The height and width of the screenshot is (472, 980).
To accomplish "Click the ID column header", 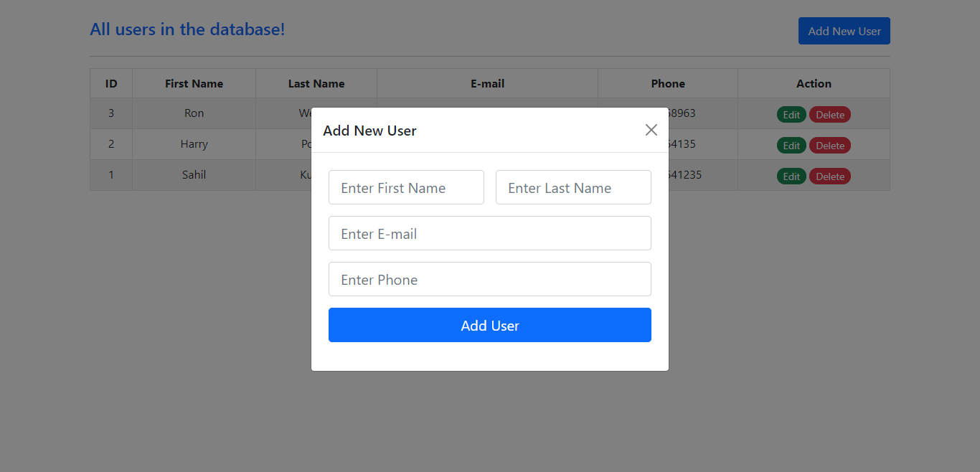I will (x=111, y=83).
